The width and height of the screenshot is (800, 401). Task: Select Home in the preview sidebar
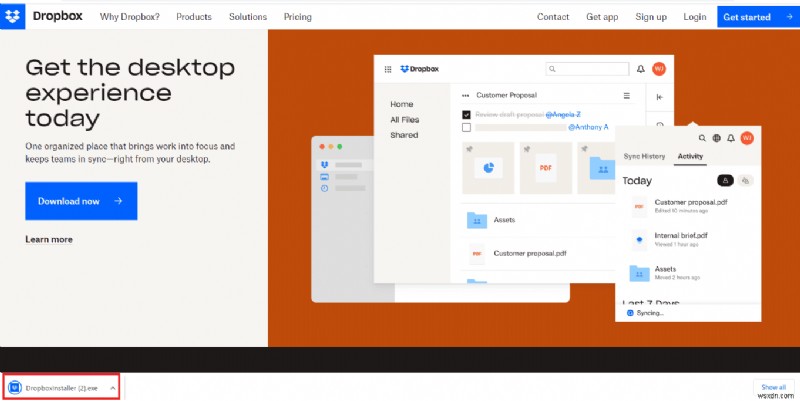point(402,104)
